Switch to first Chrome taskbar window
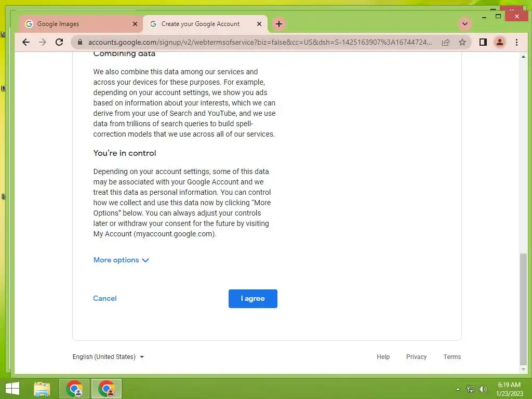The height and width of the screenshot is (399, 532). (74, 389)
